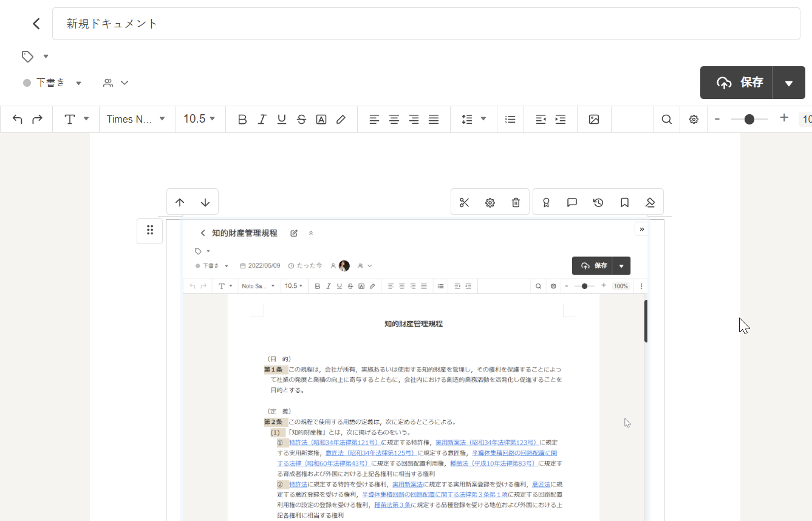The width and height of the screenshot is (812, 521).
Task: Click the 新規ドキュメント title input field
Action: point(425,24)
